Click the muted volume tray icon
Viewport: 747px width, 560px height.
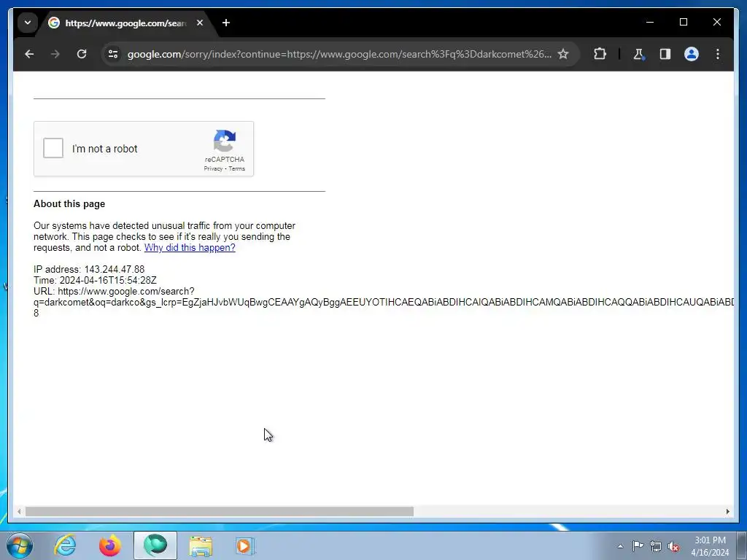[x=673, y=546]
